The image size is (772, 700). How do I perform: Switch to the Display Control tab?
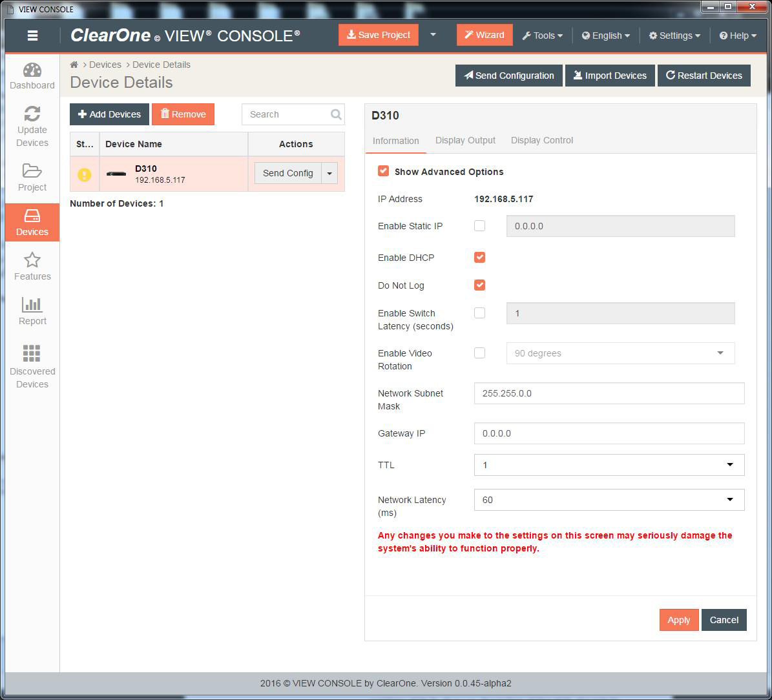(x=542, y=140)
